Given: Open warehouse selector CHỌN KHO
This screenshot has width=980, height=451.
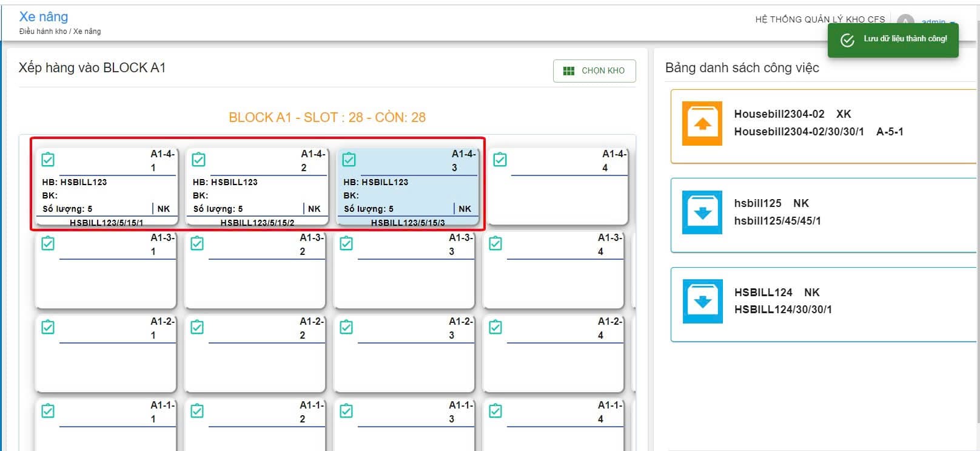Looking at the screenshot, I should [594, 71].
